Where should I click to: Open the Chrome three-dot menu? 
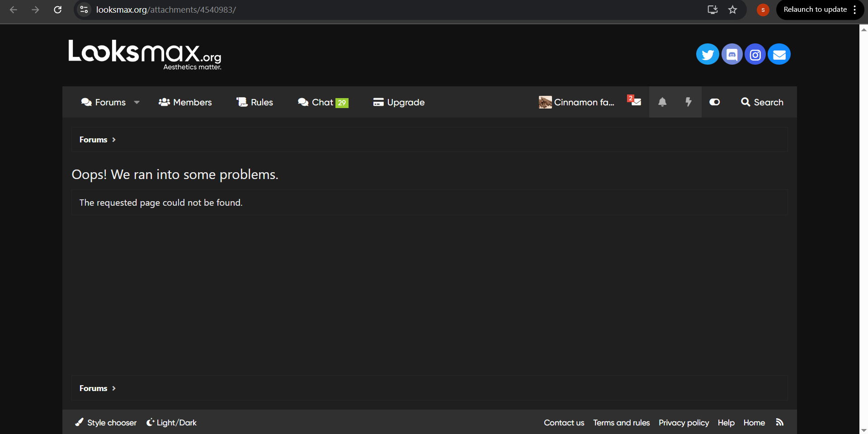(x=854, y=9)
